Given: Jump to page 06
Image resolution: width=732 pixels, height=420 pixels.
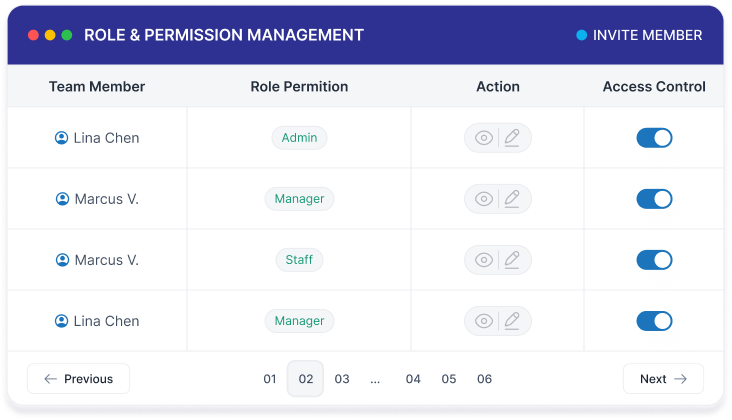Looking at the screenshot, I should [x=484, y=379].
